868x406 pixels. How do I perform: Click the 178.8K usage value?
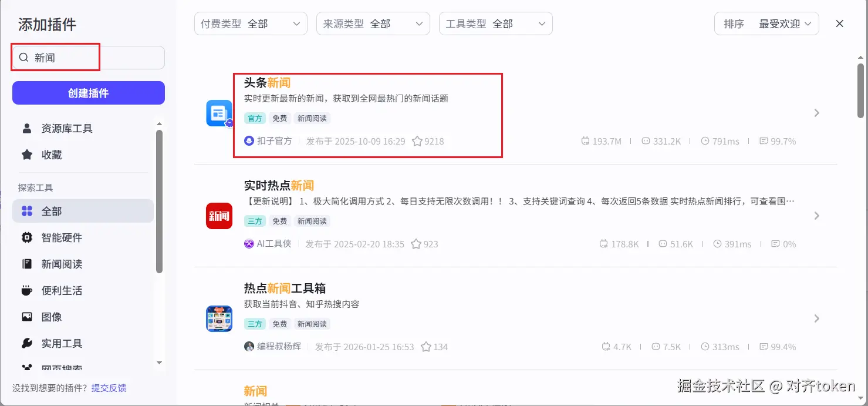point(625,244)
